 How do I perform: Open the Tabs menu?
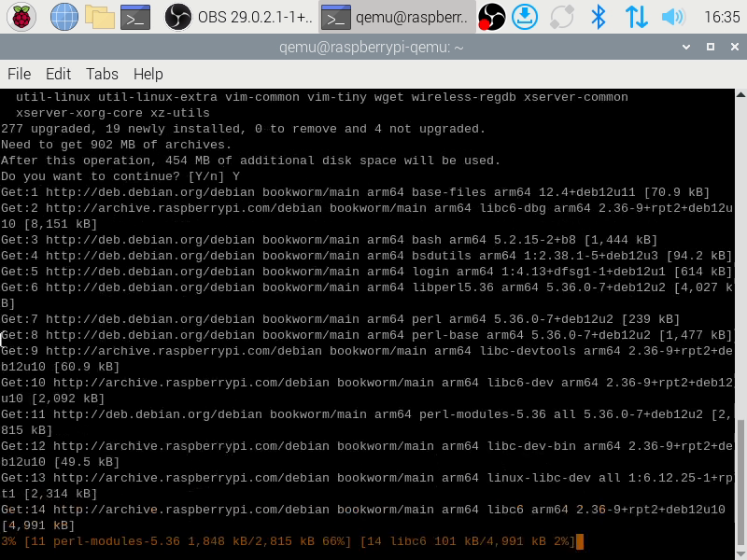pos(102,74)
